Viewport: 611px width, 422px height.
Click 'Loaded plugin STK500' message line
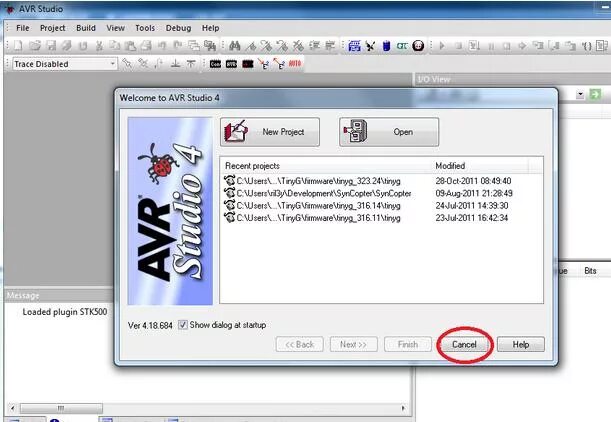[x=65, y=312]
